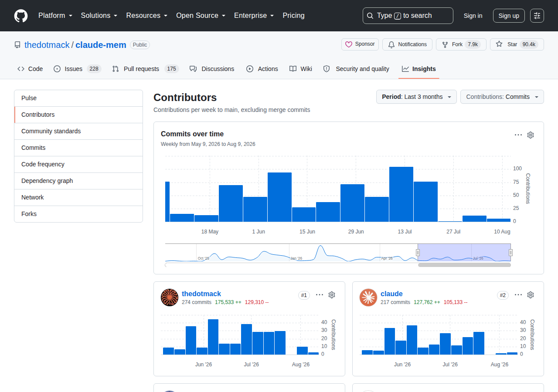
Task: Open the command palette icon button
Action: point(537,16)
